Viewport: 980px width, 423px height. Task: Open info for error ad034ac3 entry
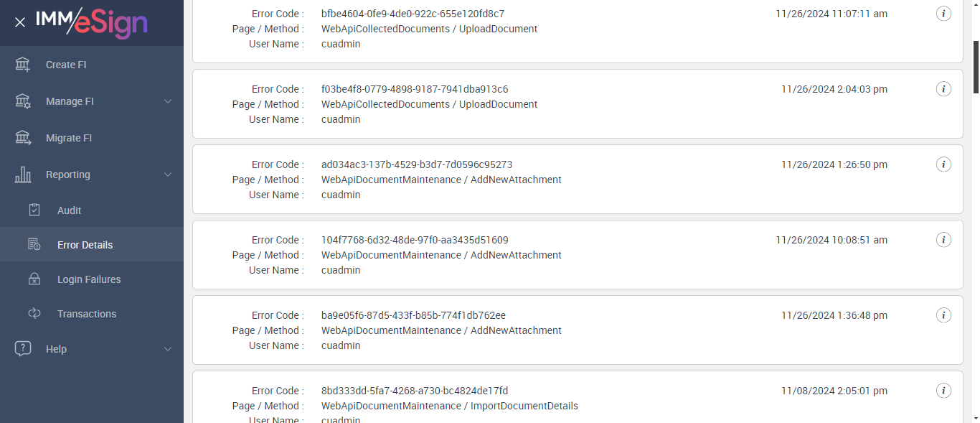[x=944, y=164]
